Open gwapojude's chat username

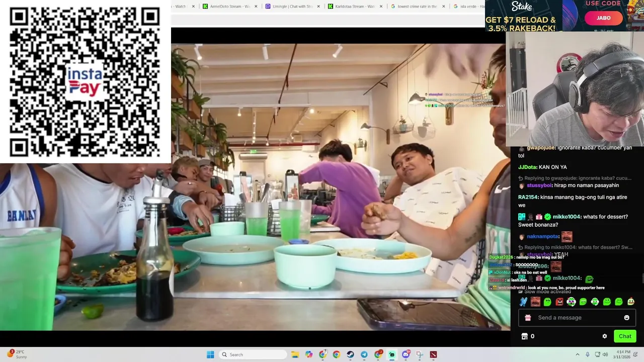(541, 148)
